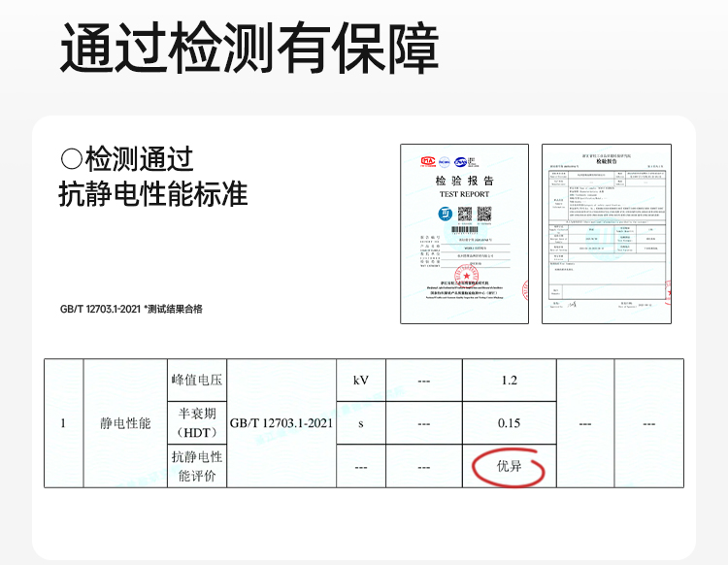Click the CMA logo on the report cover
Viewport: 728px width, 565px height.
pos(428,161)
